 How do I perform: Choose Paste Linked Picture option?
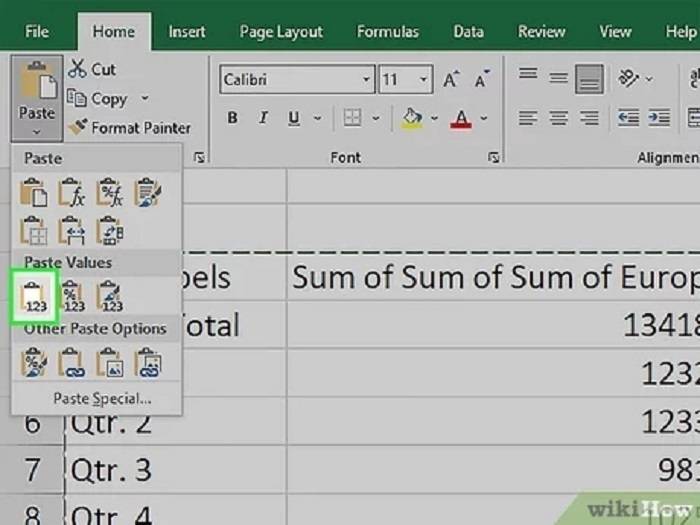148,362
